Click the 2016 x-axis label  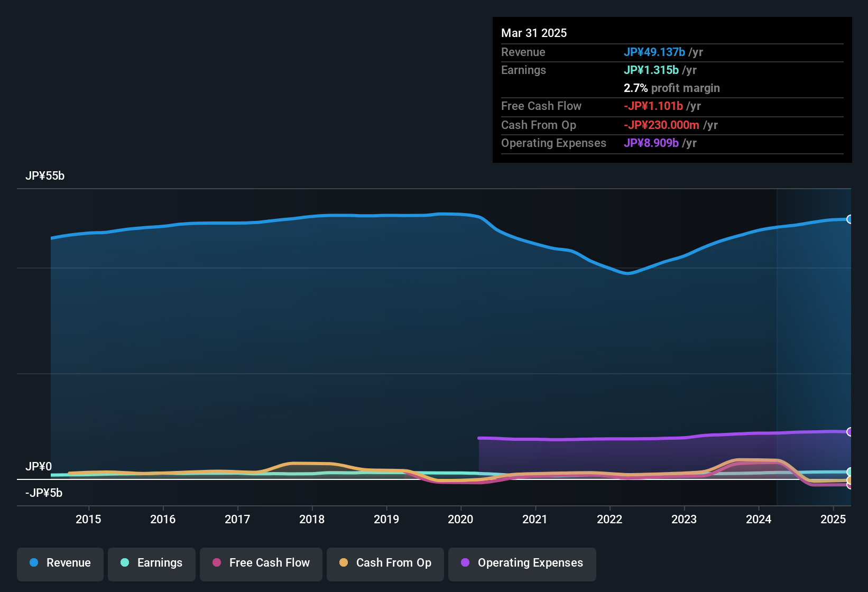click(163, 519)
